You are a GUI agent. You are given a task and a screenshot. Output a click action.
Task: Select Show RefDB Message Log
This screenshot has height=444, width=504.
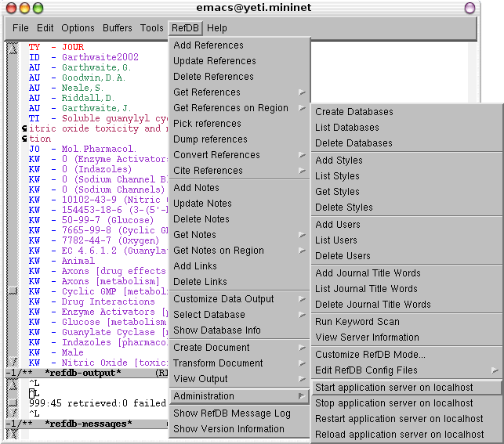coord(232,413)
